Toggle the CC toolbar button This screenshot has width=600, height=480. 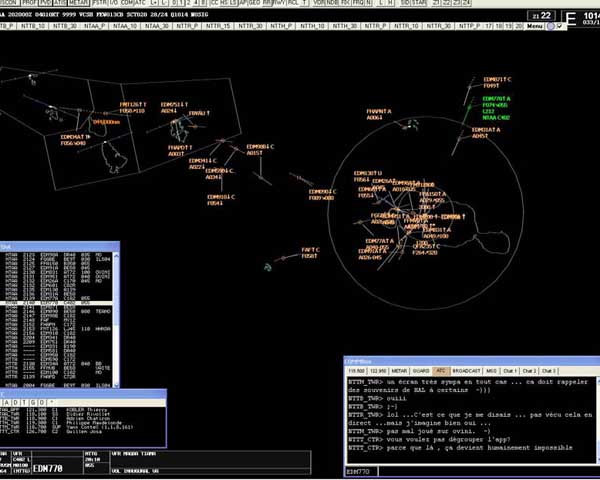[215, 3]
